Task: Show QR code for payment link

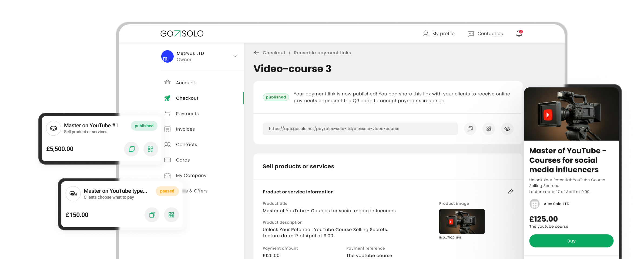Action: click(x=489, y=129)
